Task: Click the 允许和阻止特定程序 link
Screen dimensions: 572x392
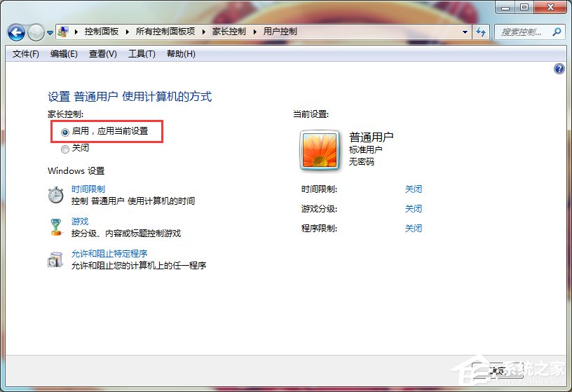Action: tap(109, 254)
